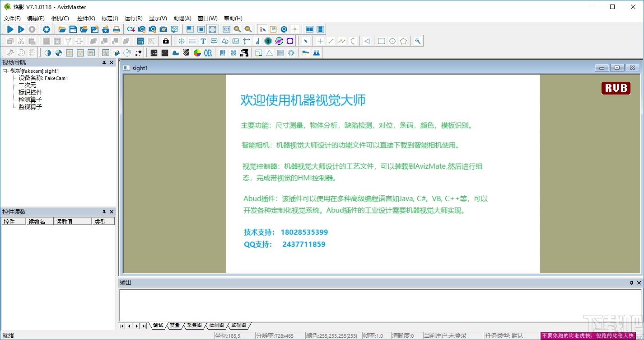644x340 pixels.
Task: Jump to last record with navigation arrow
Action: [x=144, y=326]
